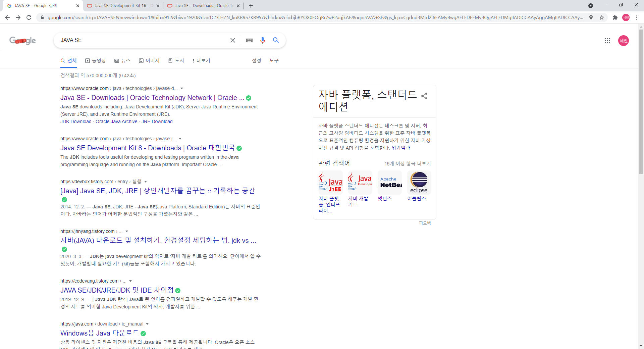The image size is (644, 349).
Task: Expand options arrow for javase-j... Oracle result
Action: coord(180,139)
